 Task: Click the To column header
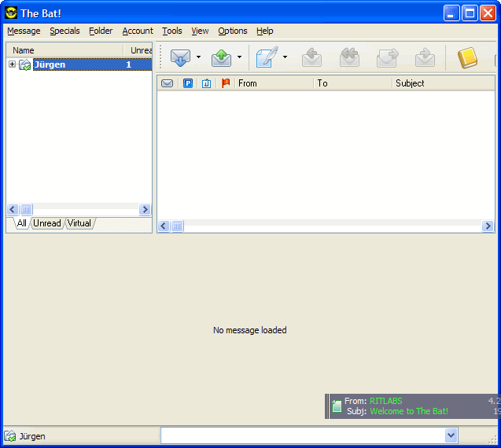click(x=352, y=83)
